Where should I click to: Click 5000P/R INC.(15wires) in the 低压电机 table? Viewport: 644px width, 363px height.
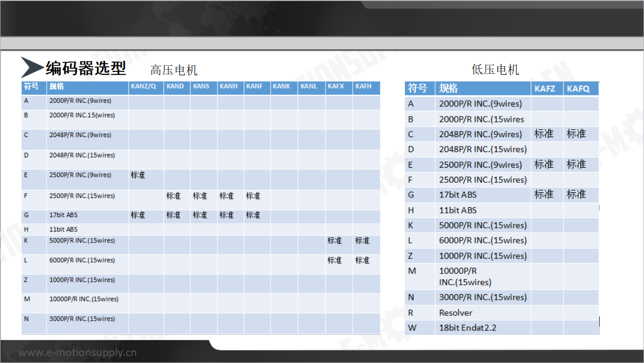tap(483, 225)
